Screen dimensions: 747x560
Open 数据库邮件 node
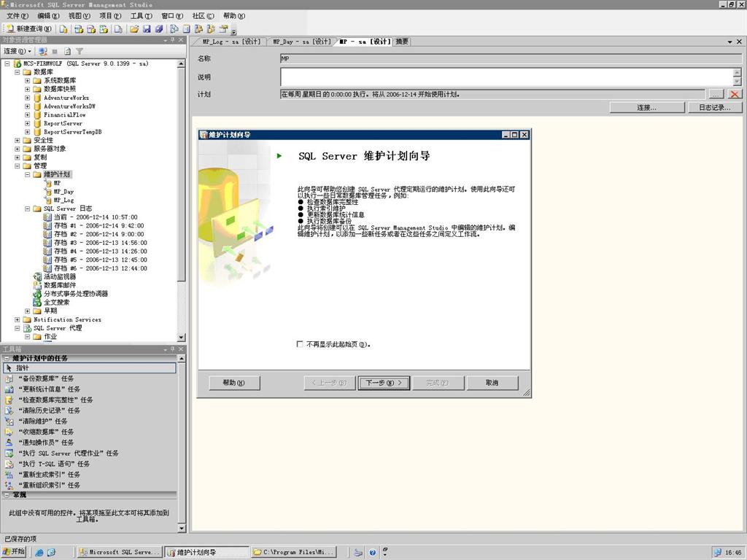click(60, 285)
